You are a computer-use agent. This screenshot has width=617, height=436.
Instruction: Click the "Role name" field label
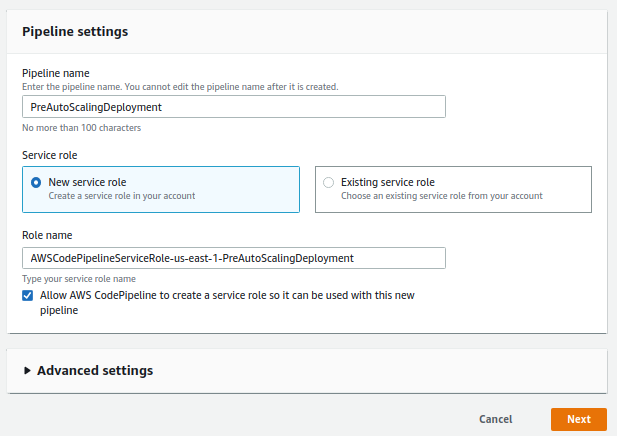[x=48, y=235]
